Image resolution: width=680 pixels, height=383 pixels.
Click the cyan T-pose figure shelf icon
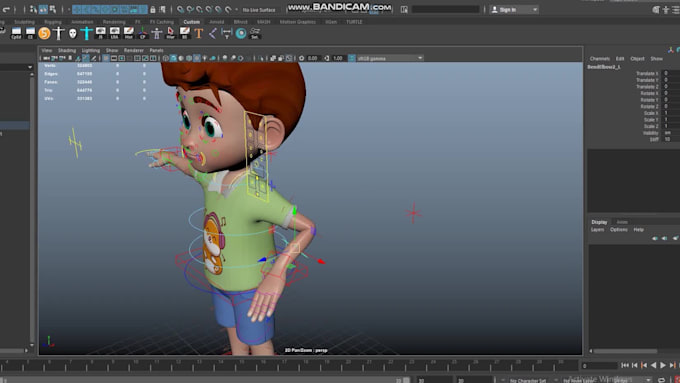click(87, 33)
